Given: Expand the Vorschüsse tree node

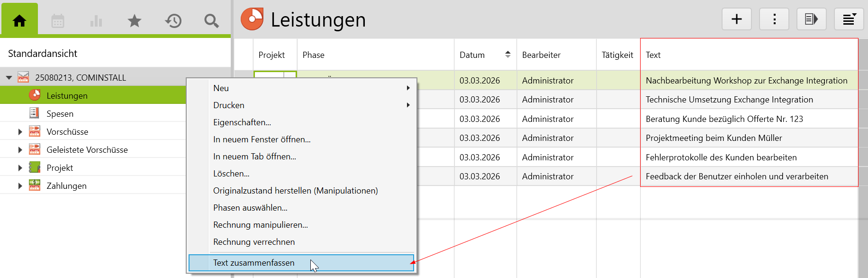Looking at the screenshot, I should coord(20,132).
